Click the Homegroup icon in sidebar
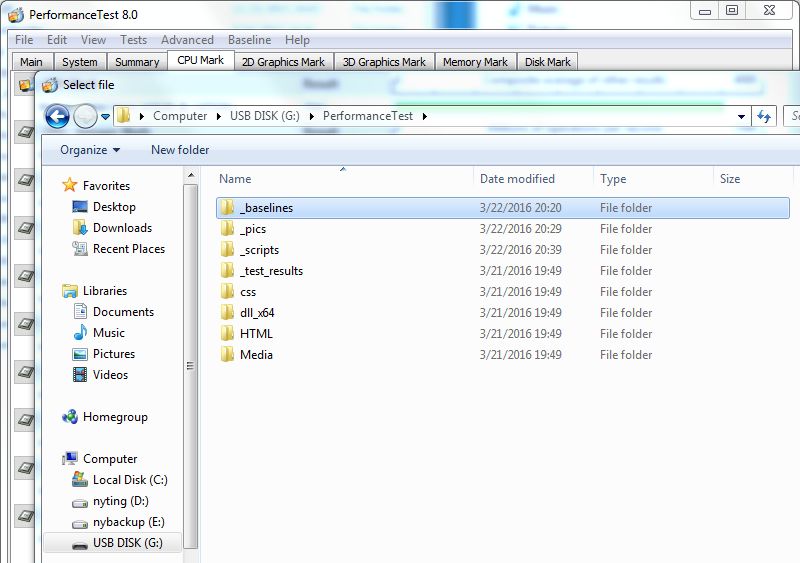This screenshot has height=563, width=800. (x=70, y=417)
